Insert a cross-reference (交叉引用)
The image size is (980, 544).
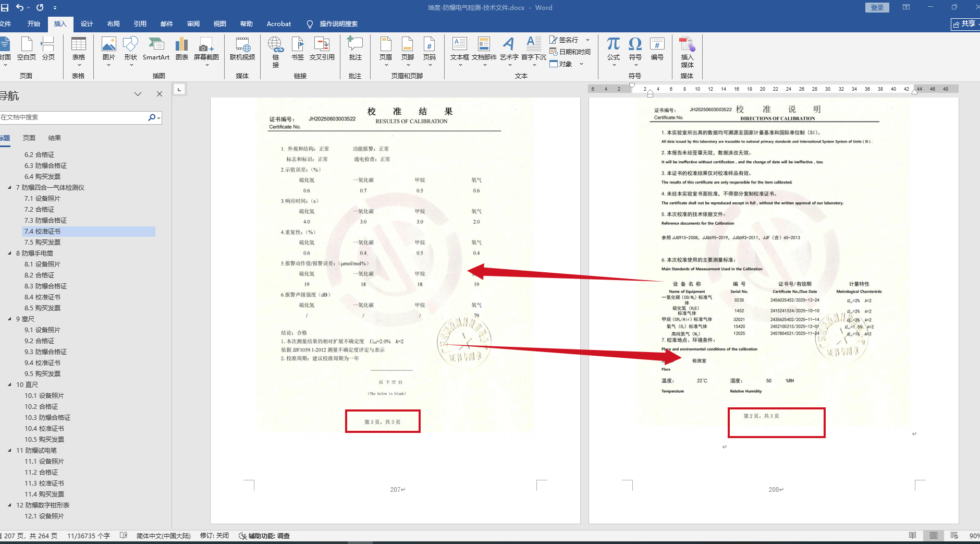click(x=322, y=50)
